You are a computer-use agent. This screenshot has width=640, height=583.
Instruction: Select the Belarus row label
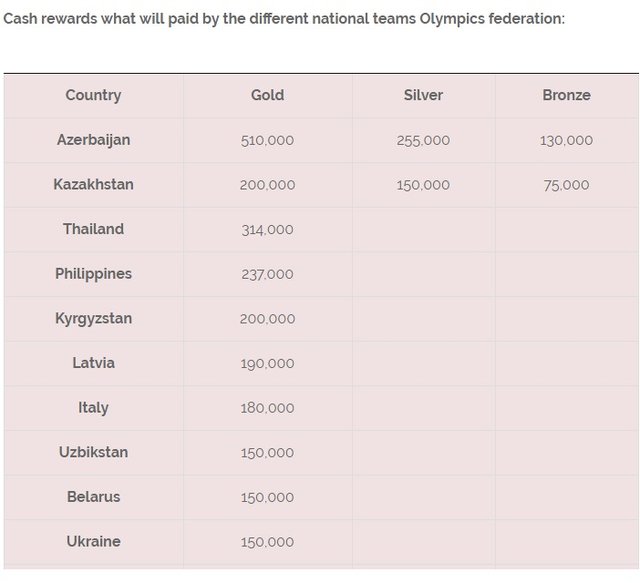(93, 497)
